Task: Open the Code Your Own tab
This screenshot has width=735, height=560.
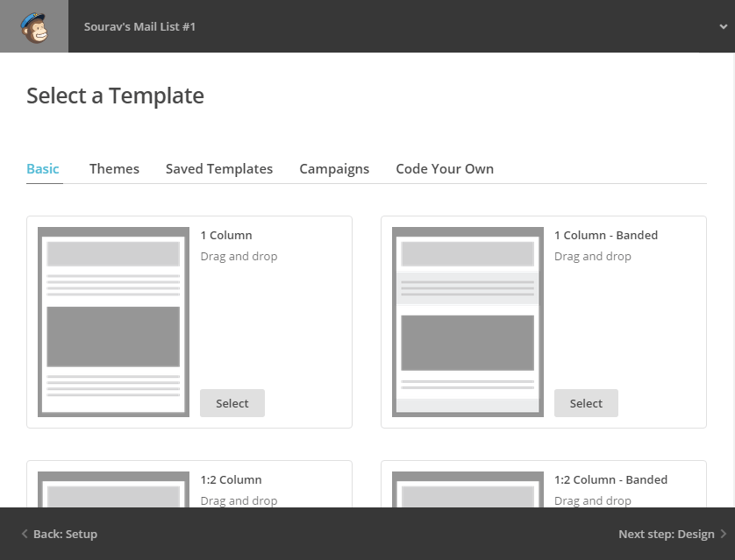Action: pyautogui.click(x=445, y=168)
